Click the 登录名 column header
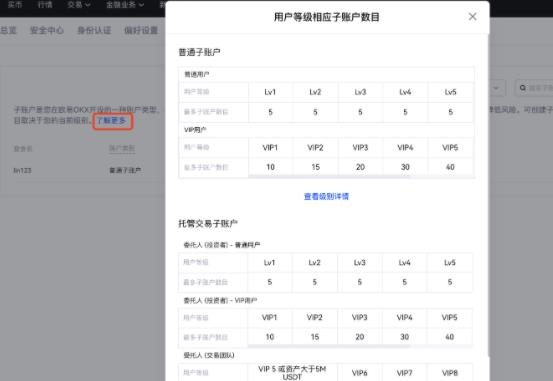 coord(23,149)
